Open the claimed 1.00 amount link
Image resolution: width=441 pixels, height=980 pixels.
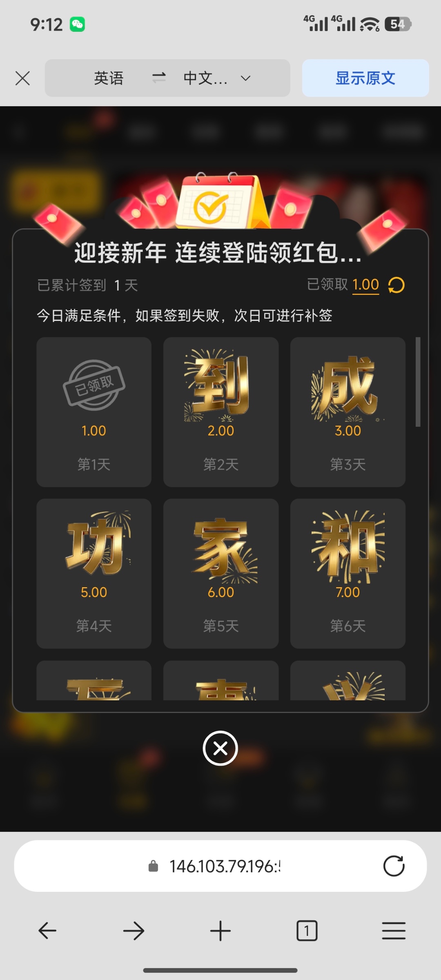coord(366,285)
